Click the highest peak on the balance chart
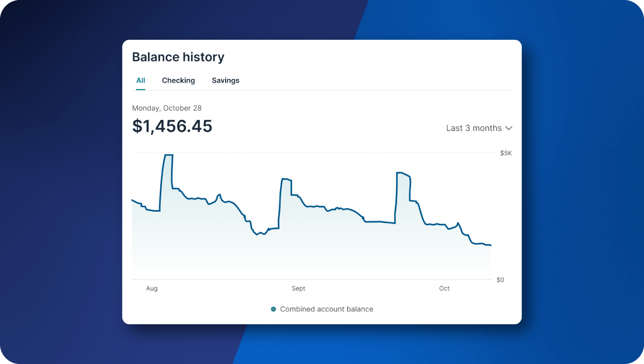Viewport: 644px width, 364px height. (168, 156)
